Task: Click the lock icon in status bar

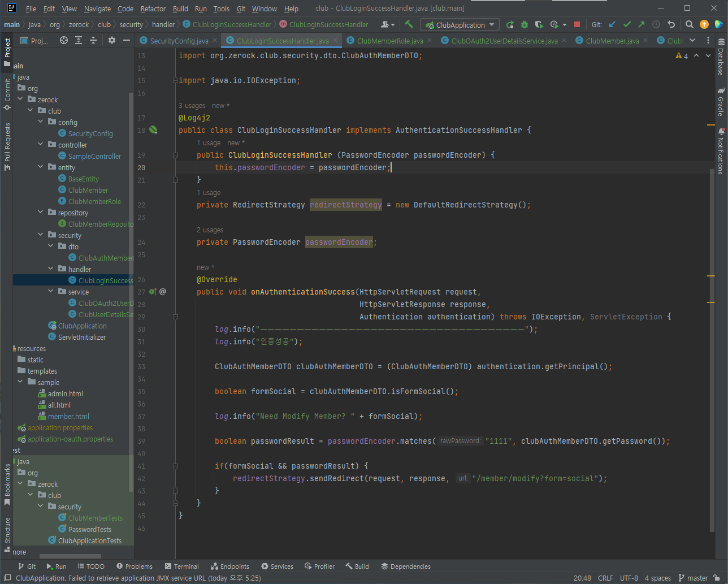Action: (717, 578)
